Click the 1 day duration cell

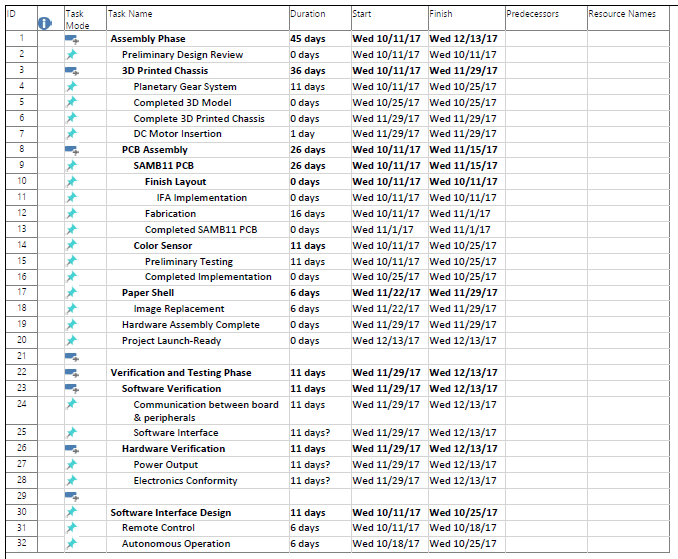320,134
